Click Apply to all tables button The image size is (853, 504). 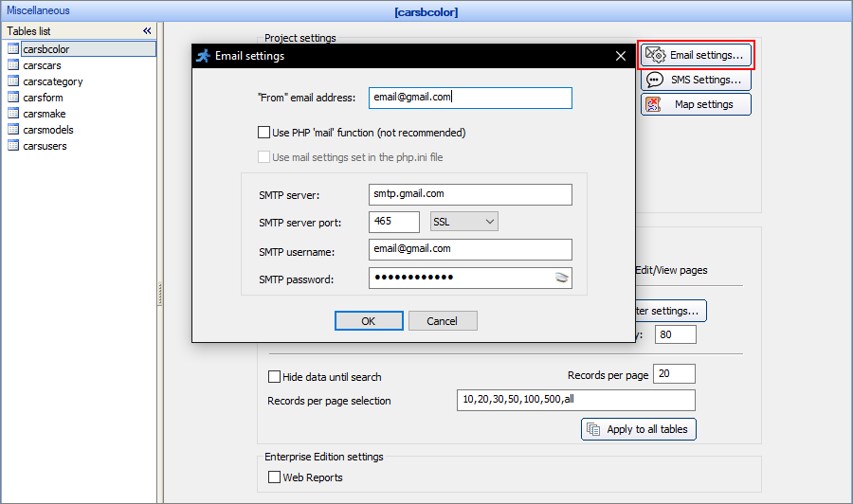pyautogui.click(x=639, y=429)
